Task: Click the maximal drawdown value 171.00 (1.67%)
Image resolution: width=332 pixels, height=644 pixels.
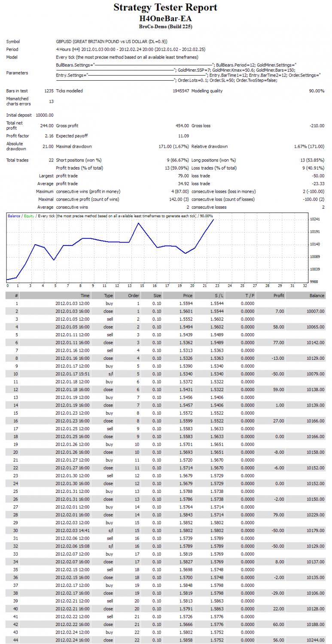Action: click(x=174, y=146)
